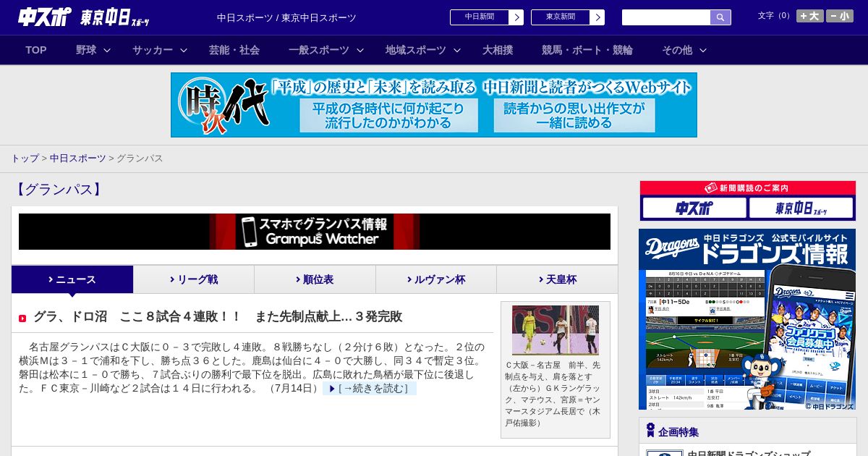This screenshot has width=868, height=456.
Task: Open the サッカー menu
Action: 153,50
